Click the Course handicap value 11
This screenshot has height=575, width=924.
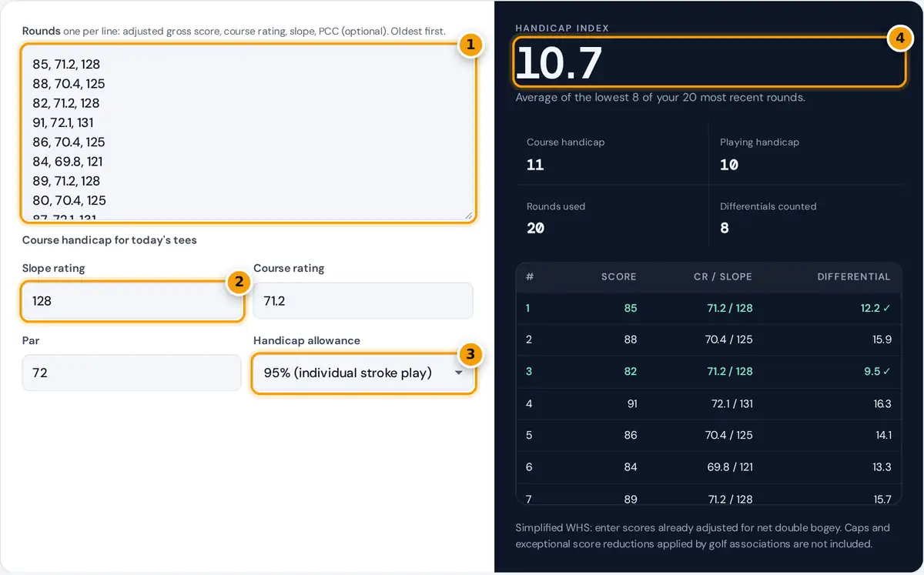[535, 165]
